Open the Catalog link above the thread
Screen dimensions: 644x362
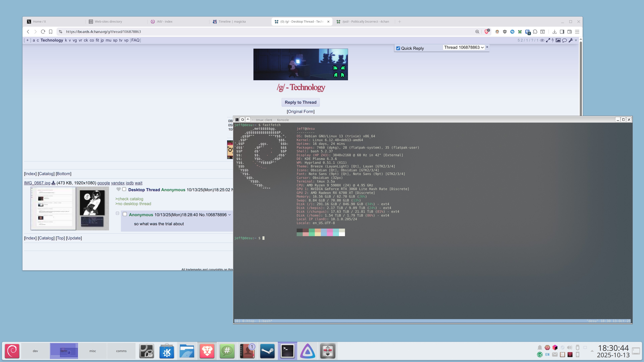tap(46, 174)
